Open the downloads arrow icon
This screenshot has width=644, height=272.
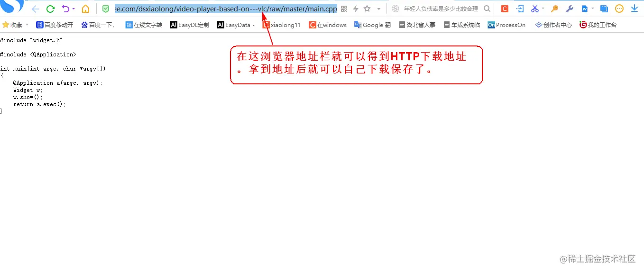click(634, 9)
